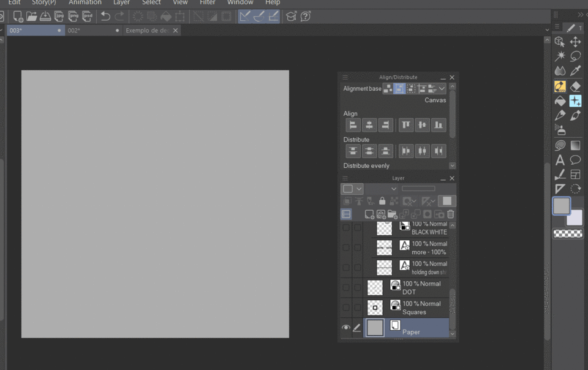Toggle the lock layer icon
The image size is (588, 370).
click(x=382, y=201)
